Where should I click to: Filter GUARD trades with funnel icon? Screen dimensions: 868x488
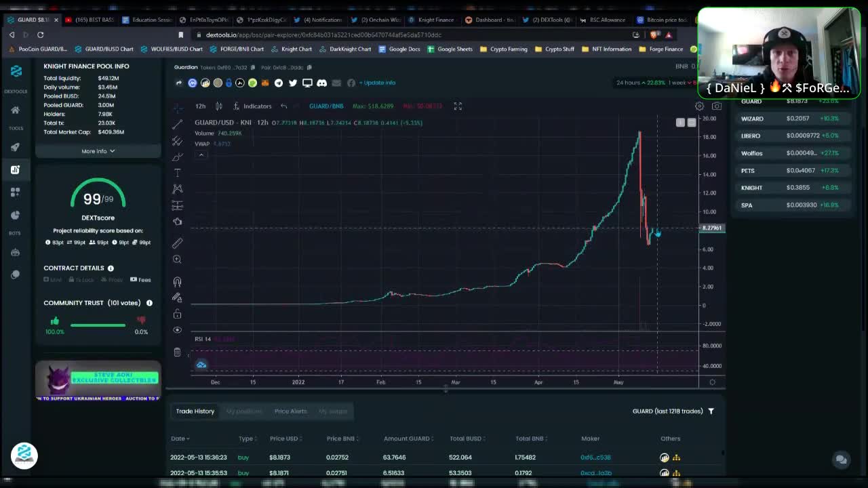(711, 411)
